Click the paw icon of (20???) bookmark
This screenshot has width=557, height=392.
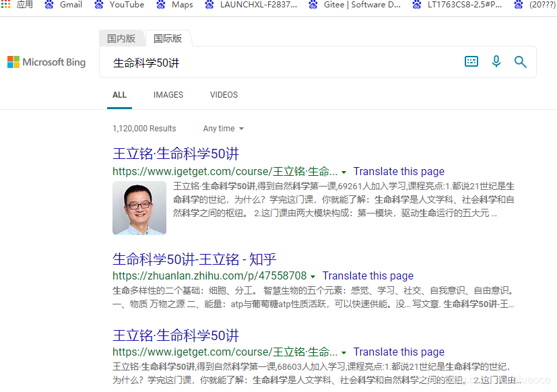pyautogui.click(x=519, y=5)
